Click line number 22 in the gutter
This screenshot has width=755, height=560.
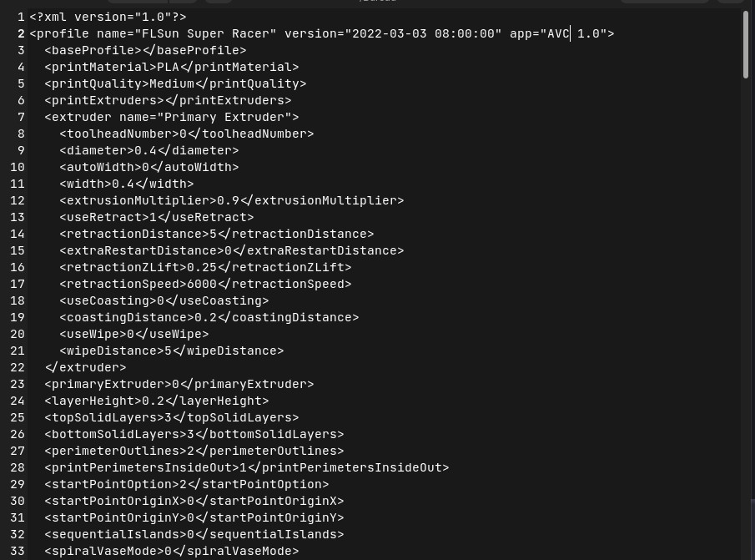18,367
